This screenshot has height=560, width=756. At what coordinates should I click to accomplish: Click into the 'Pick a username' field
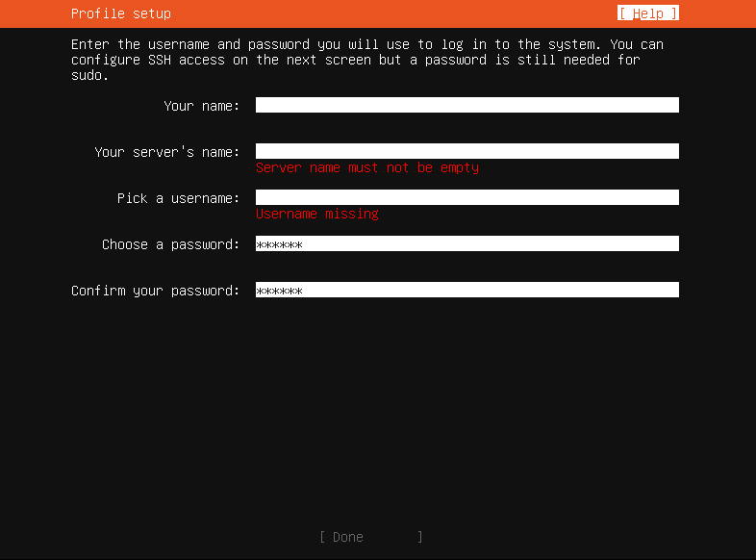[x=466, y=197]
